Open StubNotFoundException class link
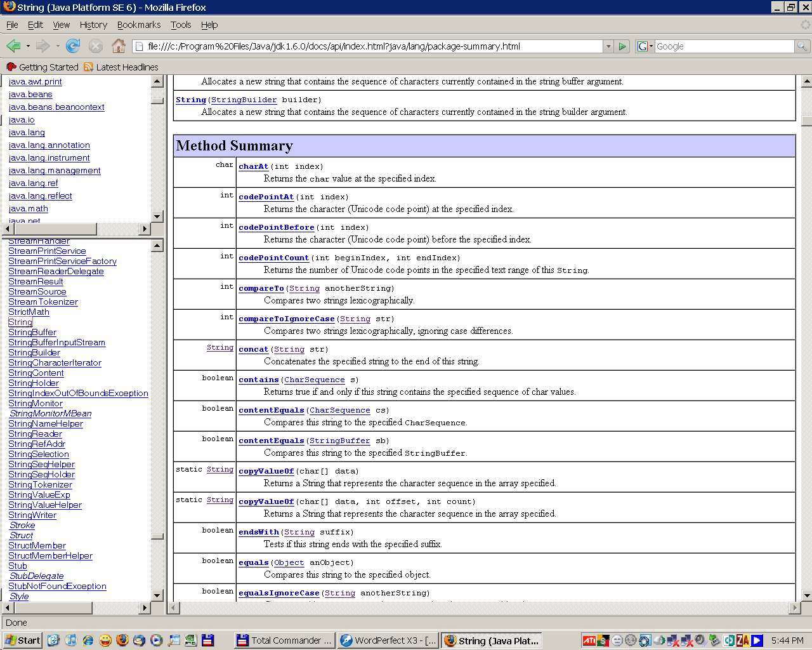This screenshot has width=812, height=650. click(x=57, y=586)
